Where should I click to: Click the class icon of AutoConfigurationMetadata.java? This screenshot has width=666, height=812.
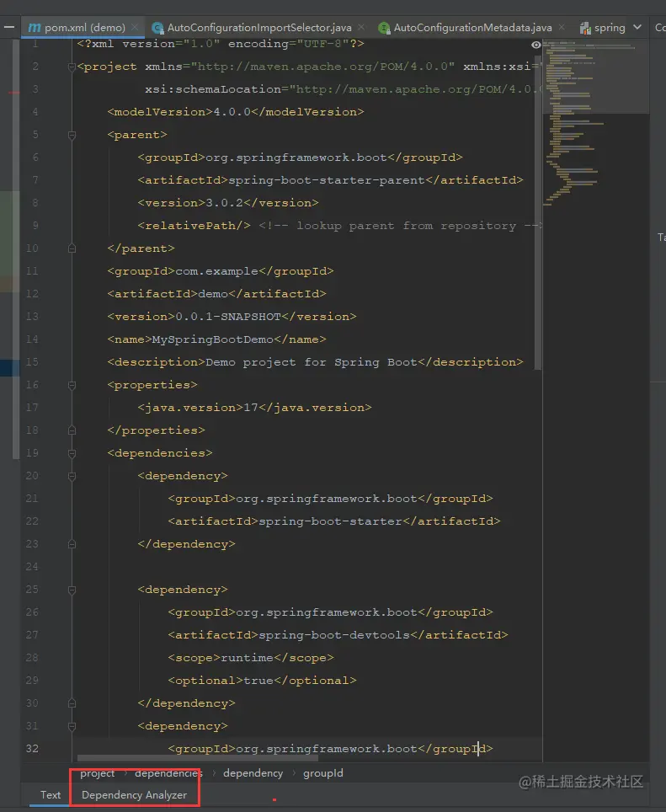(x=384, y=28)
